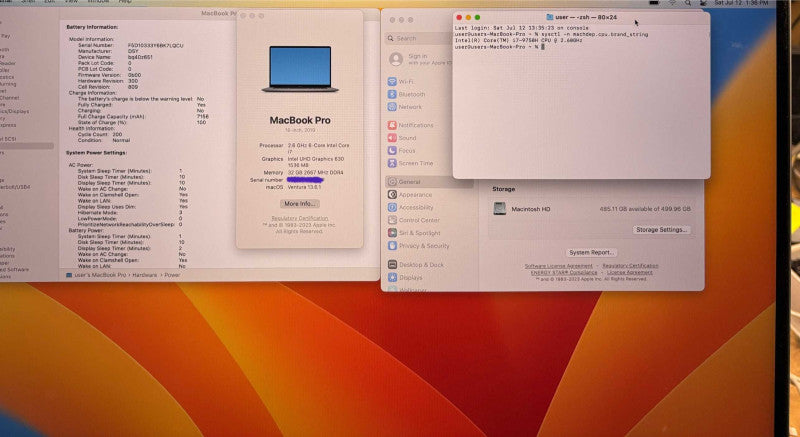Select Screen Time in the System Settings sidebar

click(410, 163)
